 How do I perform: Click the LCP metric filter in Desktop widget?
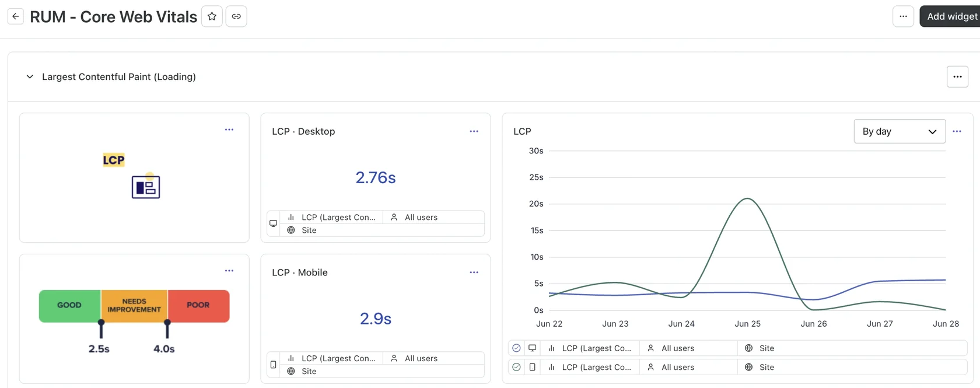pyautogui.click(x=332, y=217)
